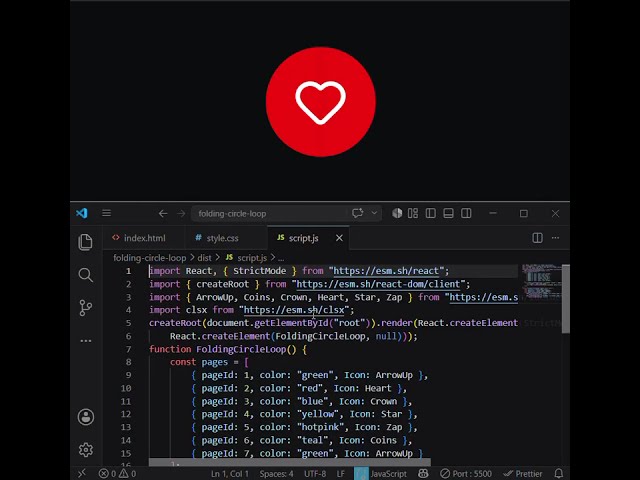Image resolution: width=640 pixels, height=480 pixels.
Task: Click the VS Code logo icon
Action: point(82,213)
